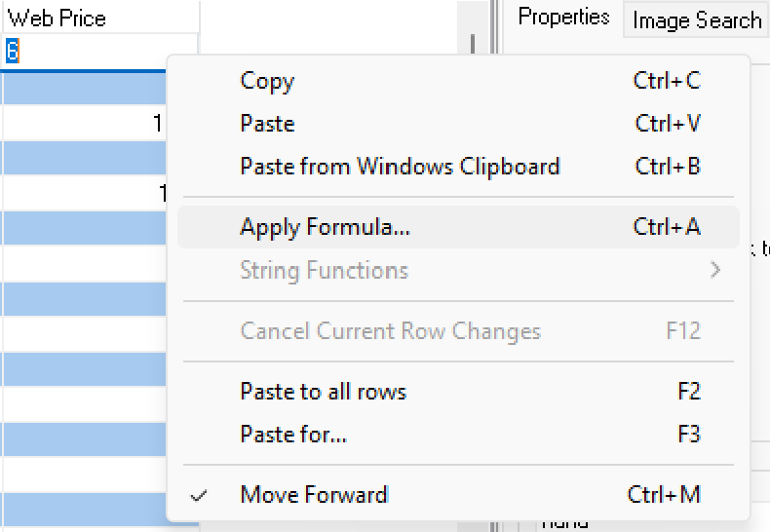This screenshot has width=770, height=532.
Task: Choose Copy from the context menu
Action: pos(267,81)
